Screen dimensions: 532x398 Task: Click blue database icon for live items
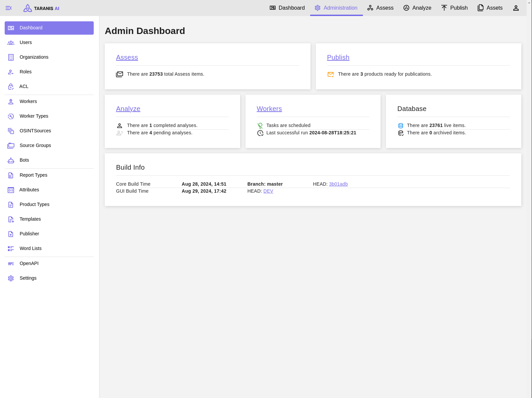(401, 126)
